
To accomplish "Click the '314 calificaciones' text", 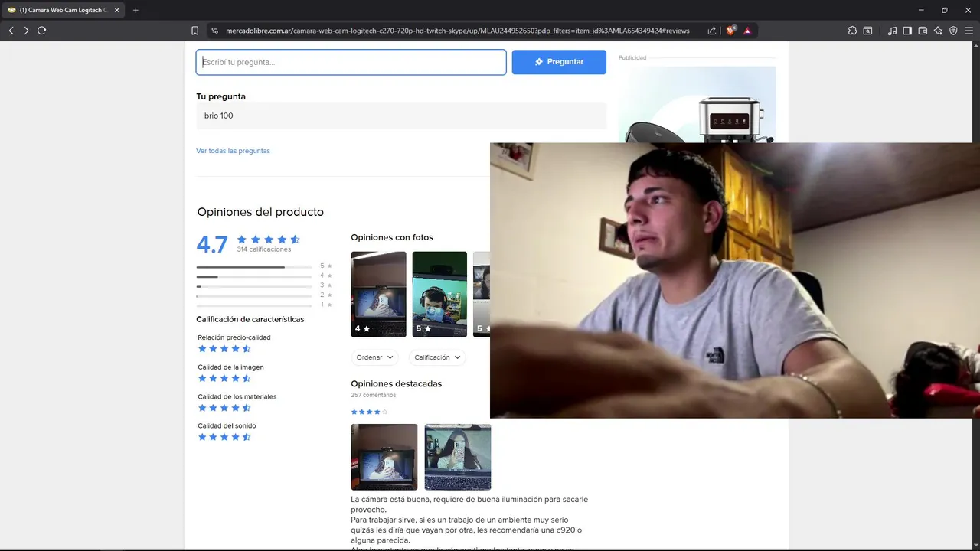I will [x=263, y=249].
